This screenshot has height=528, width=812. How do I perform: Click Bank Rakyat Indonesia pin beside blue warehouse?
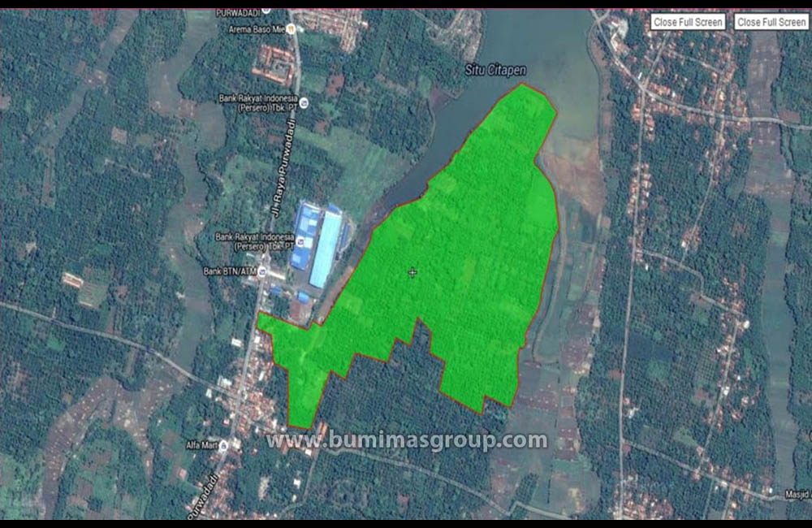point(300,241)
